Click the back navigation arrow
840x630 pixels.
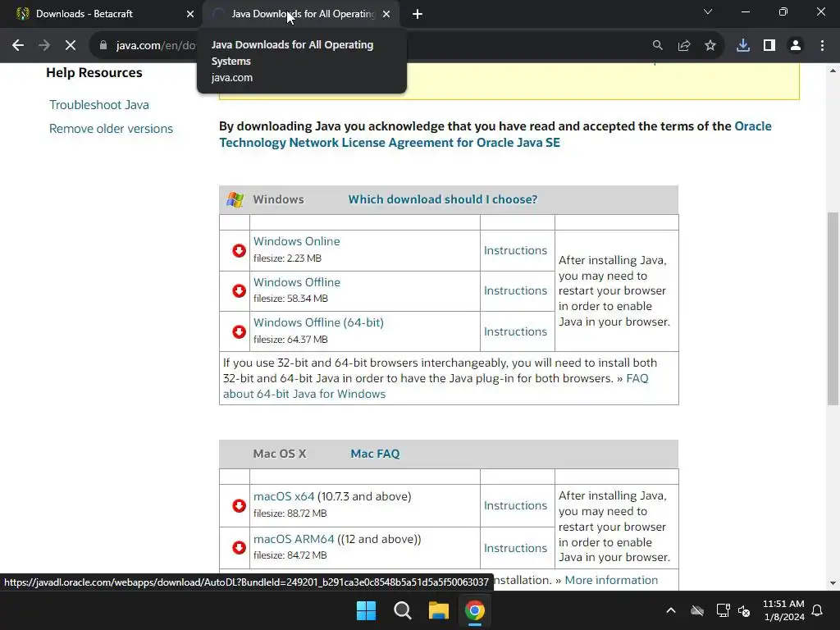tap(18, 46)
